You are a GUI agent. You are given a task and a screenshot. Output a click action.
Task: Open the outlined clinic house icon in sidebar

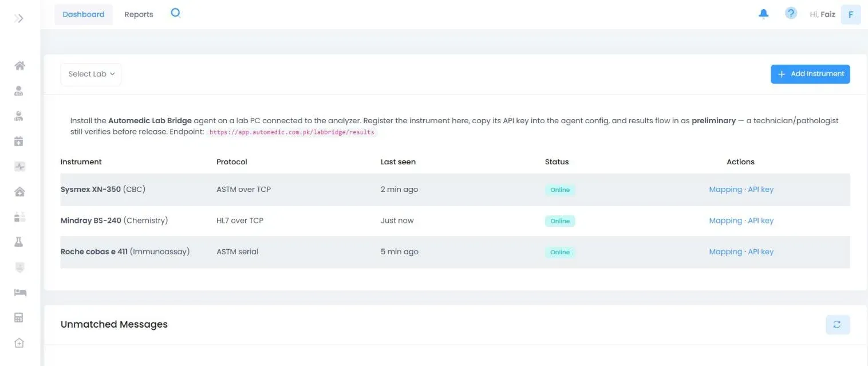pyautogui.click(x=19, y=343)
